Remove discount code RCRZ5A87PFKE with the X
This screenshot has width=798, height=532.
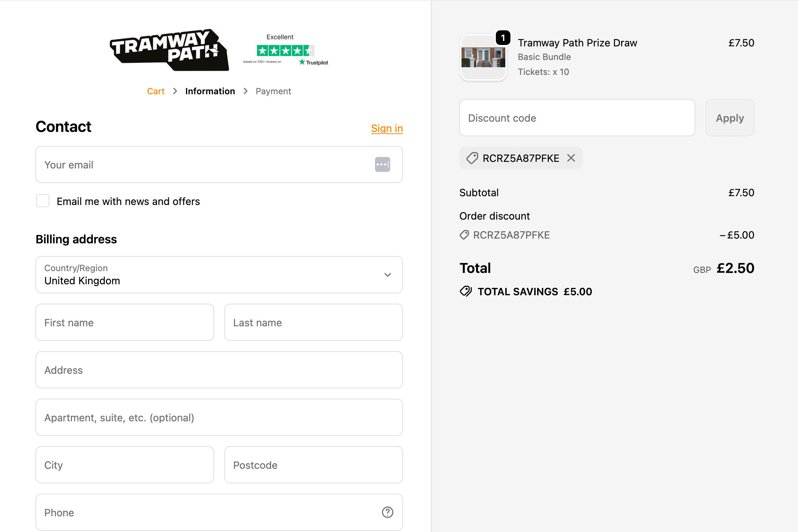pyautogui.click(x=571, y=158)
